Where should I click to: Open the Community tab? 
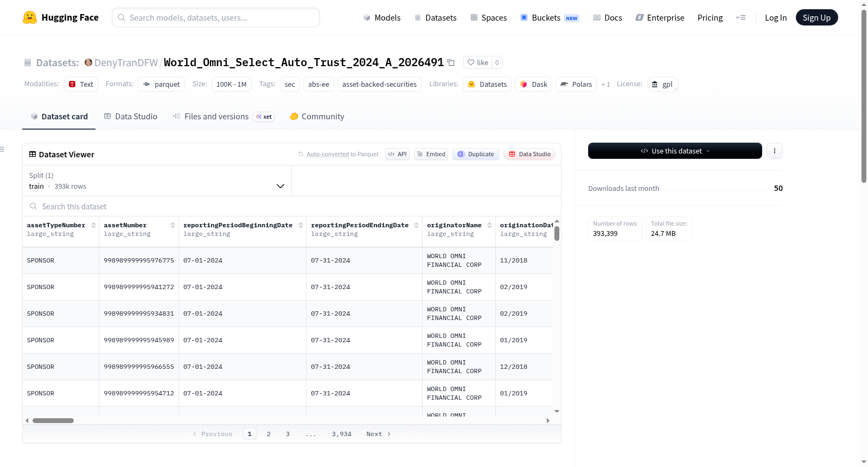point(317,116)
